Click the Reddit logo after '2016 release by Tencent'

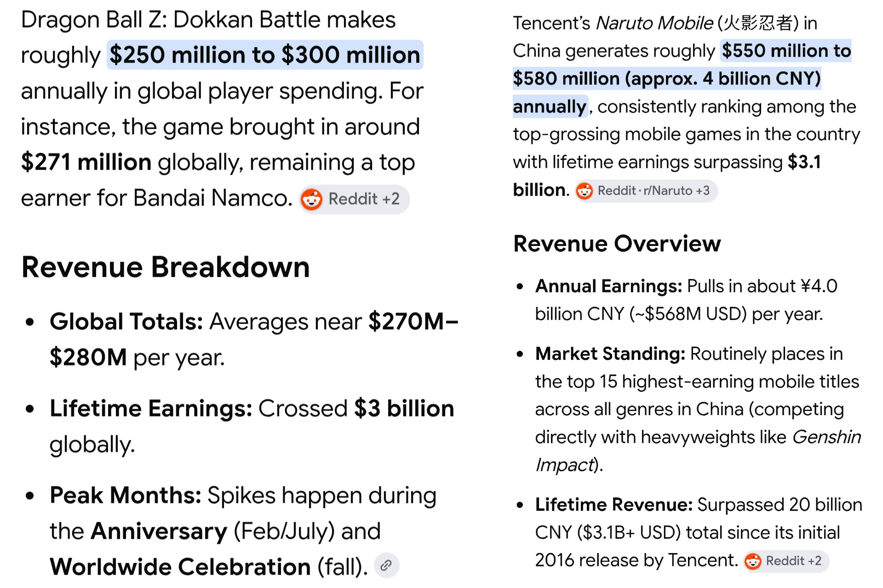click(x=753, y=561)
